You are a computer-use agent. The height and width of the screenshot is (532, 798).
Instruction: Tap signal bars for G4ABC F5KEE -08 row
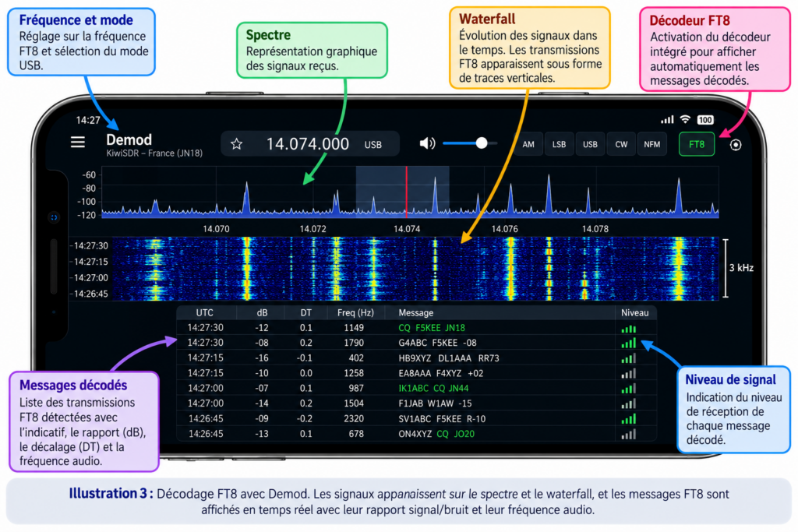[x=629, y=344]
